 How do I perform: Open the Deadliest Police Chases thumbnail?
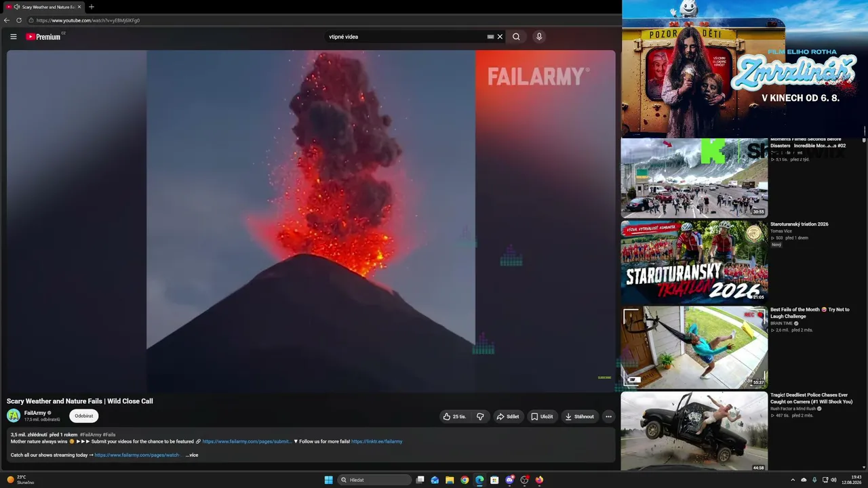pos(694,431)
